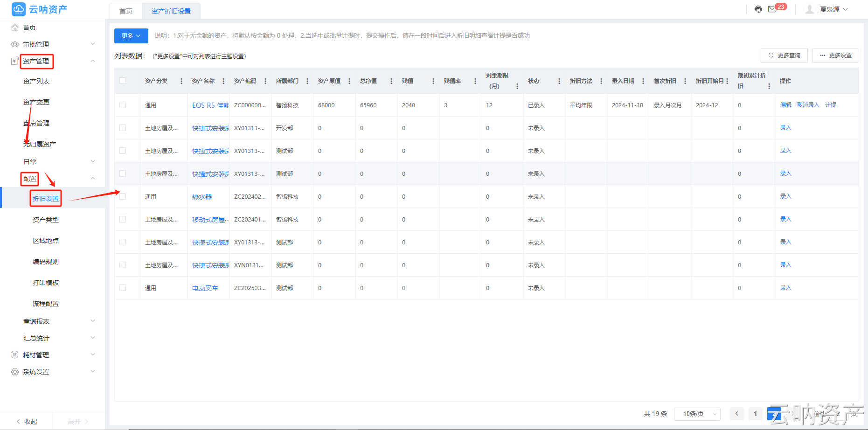The image size is (868, 430).
Task: Select checkbox for row XYN0131
Action: [x=123, y=265]
